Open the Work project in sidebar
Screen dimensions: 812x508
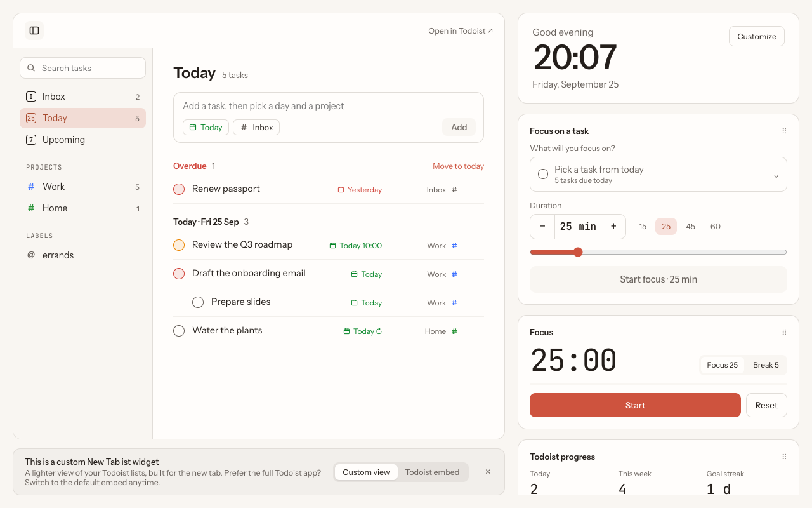(82, 187)
